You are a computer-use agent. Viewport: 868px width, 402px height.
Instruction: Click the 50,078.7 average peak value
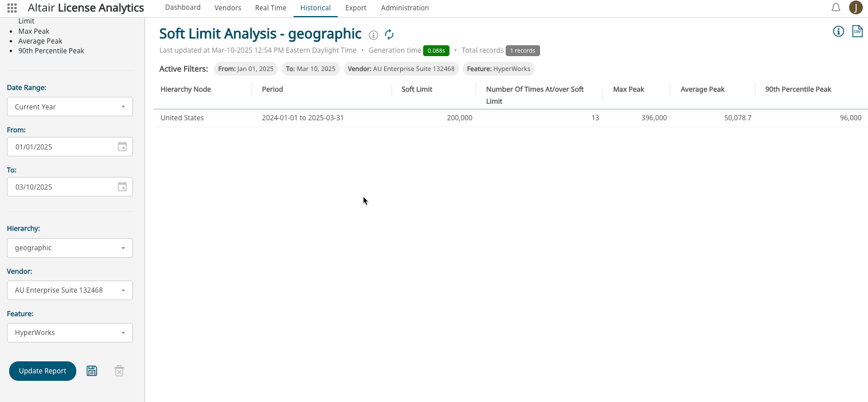pos(738,118)
